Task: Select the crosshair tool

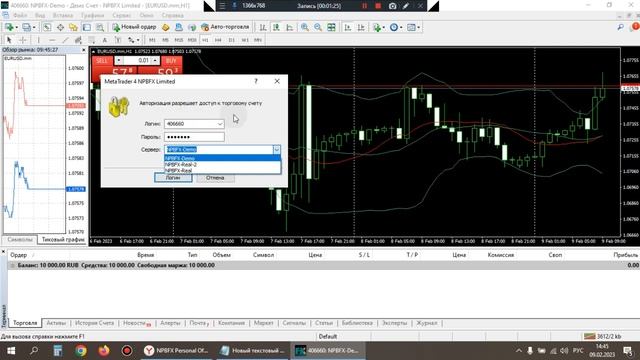Action: 23,40
